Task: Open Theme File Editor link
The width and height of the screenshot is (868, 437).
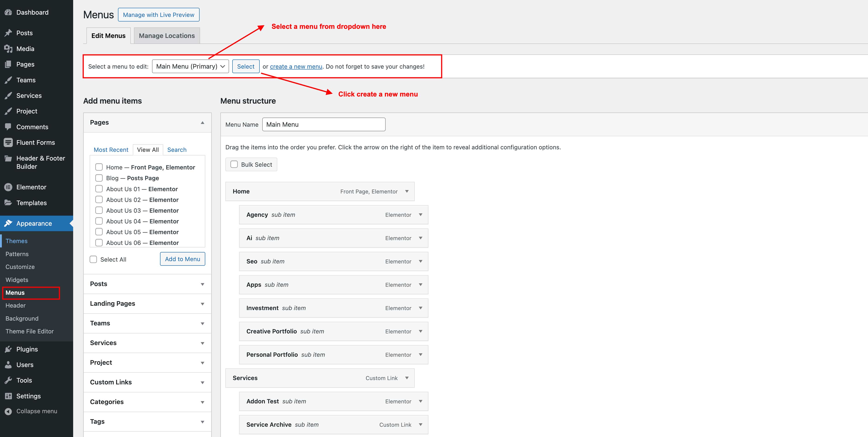Action: [x=30, y=331]
